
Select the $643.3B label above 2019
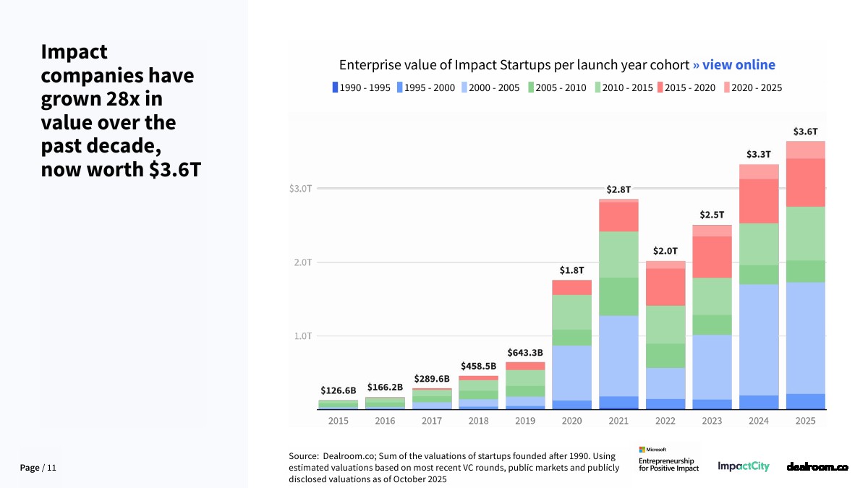[525, 353]
